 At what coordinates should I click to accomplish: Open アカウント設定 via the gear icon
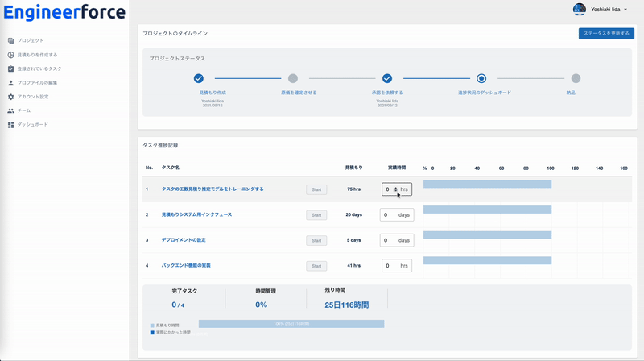[x=11, y=97]
